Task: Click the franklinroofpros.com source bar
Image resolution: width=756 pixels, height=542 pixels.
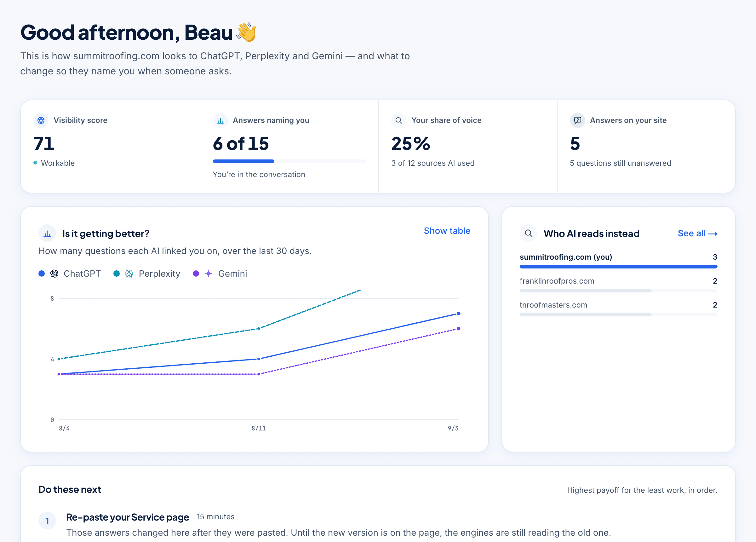Action: point(618,291)
